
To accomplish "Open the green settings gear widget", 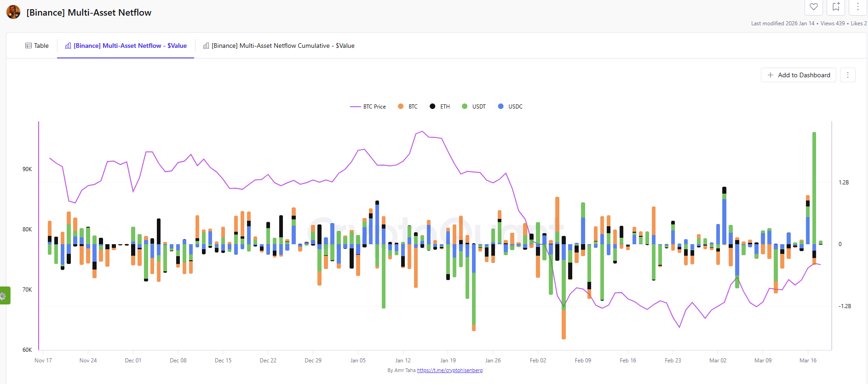I will [x=4, y=296].
